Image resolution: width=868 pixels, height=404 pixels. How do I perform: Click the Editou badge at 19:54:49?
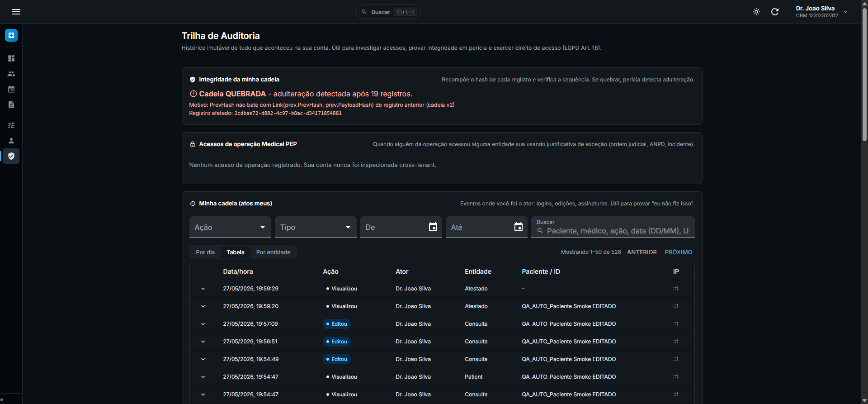(x=337, y=359)
